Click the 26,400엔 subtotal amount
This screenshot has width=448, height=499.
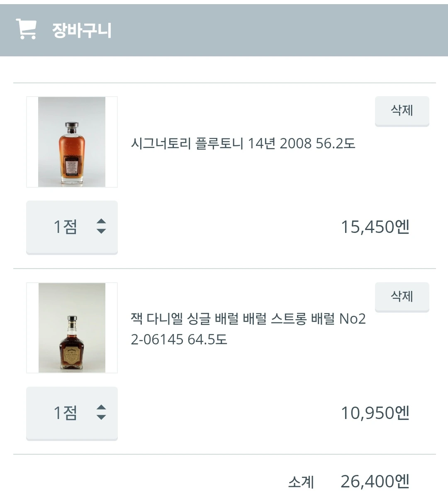[x=375, y=482]
